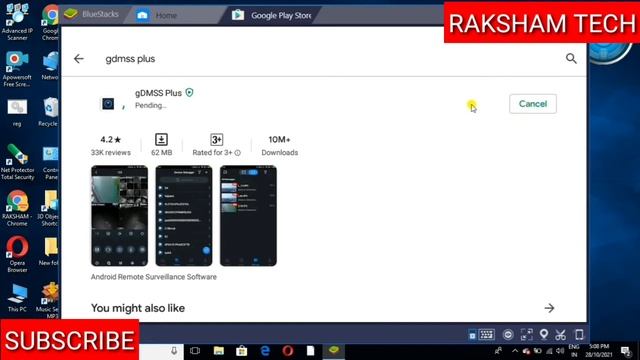This screenshot has width=640, height=360.
Task: Go back using the arrow beside the search text
Action: (79, 59)
